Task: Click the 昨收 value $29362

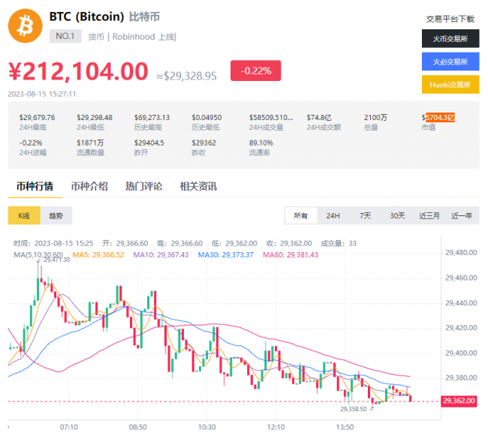Action: [x=204, y=143]
